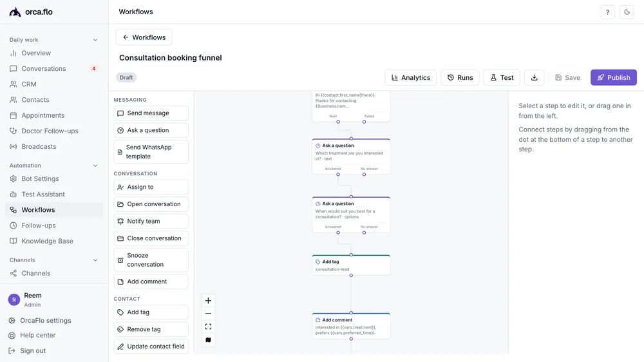The width and height of the screenshot is (644, 362).
Task: Select Send WhatsApp template step
Action: tap(151, 151)
